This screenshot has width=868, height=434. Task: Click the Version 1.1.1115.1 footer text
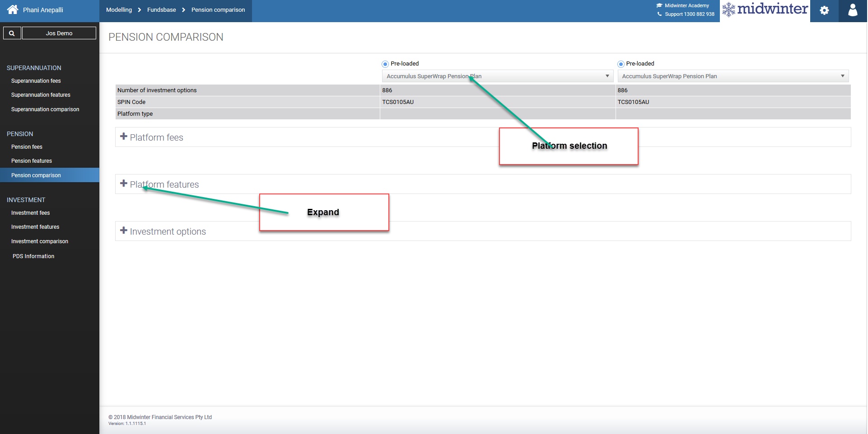pos(127,424)
